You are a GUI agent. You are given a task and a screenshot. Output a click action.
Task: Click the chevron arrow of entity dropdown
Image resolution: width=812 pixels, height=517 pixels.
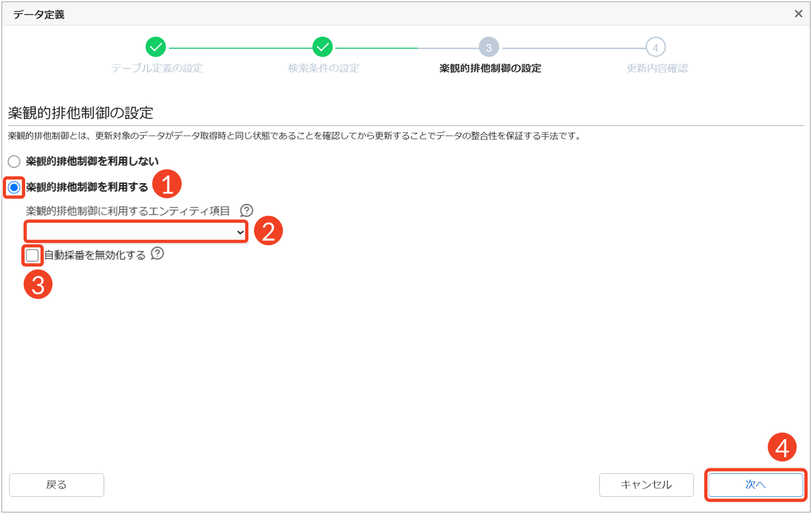240,233
